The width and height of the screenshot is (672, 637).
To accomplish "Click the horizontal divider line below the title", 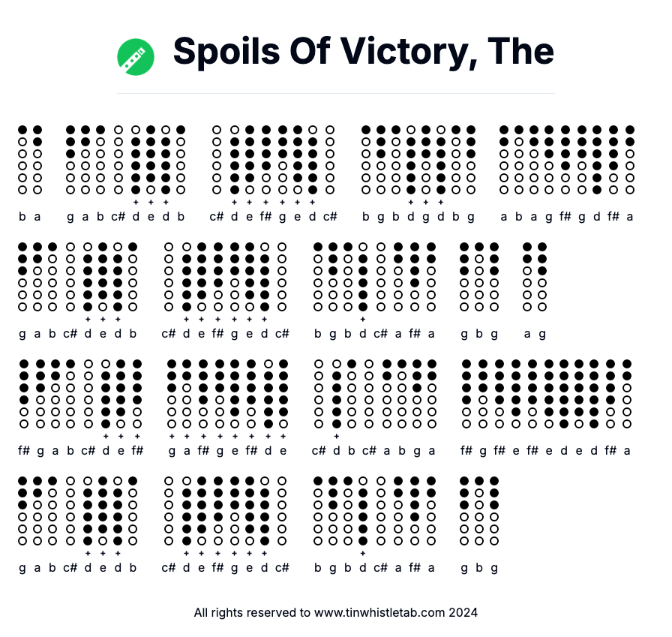I will (336, 94).
